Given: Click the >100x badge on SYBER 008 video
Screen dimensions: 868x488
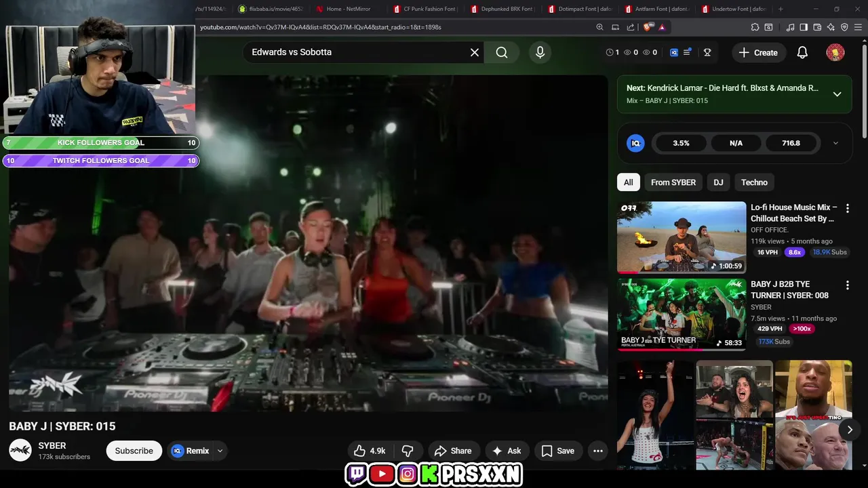Looking at the screenshot, I should [x=802, y=329].
